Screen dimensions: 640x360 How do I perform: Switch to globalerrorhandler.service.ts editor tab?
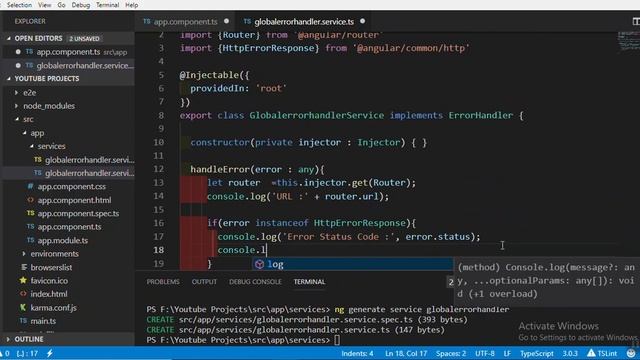pyautogui.click(x=304, y=22)
